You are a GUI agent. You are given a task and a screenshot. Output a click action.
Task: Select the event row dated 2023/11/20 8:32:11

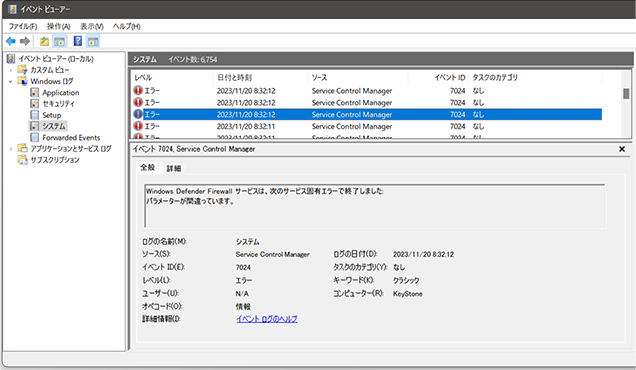click(367, 126)
